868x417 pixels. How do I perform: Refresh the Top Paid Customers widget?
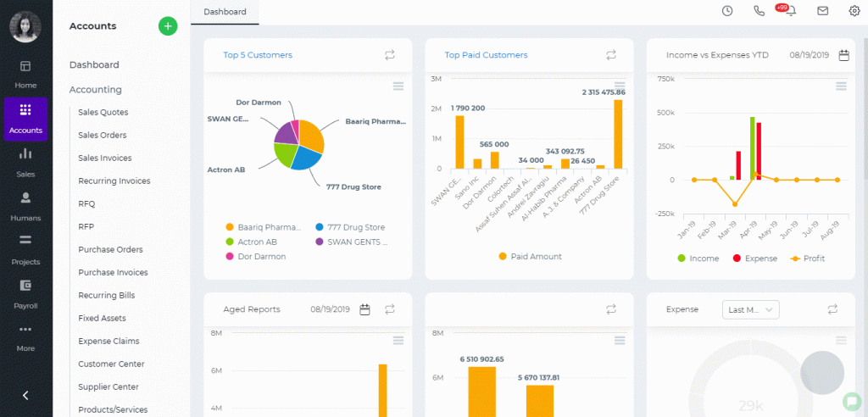pos(611,55)
